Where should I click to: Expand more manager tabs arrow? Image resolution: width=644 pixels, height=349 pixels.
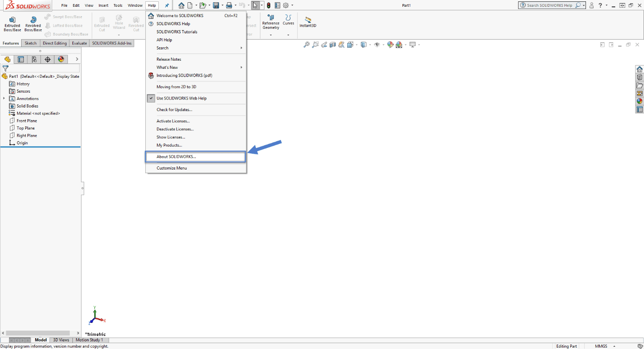coord(77,59)
